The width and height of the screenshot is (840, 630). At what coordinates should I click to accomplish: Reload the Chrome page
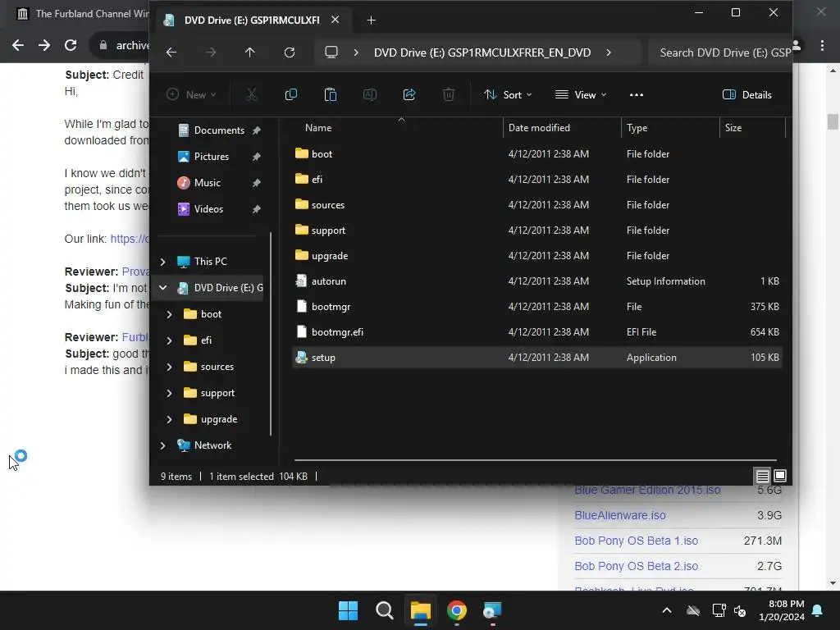(x=71, y=45)
